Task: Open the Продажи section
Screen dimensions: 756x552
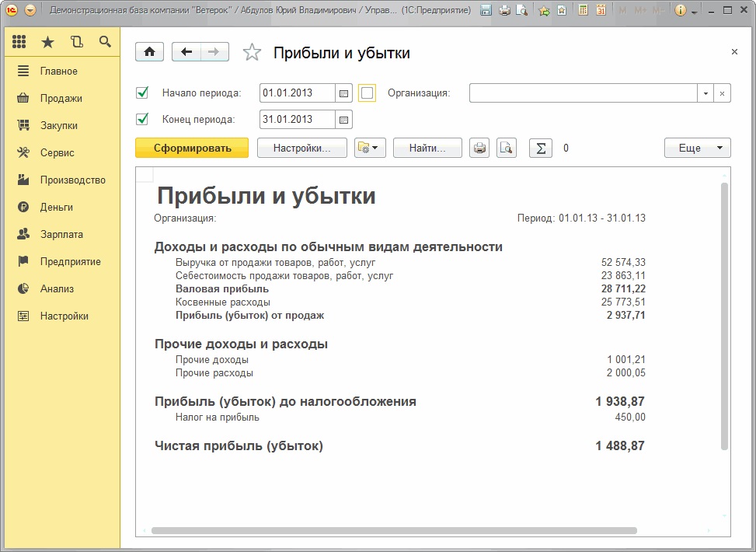Action: click(x=61, y=99)
